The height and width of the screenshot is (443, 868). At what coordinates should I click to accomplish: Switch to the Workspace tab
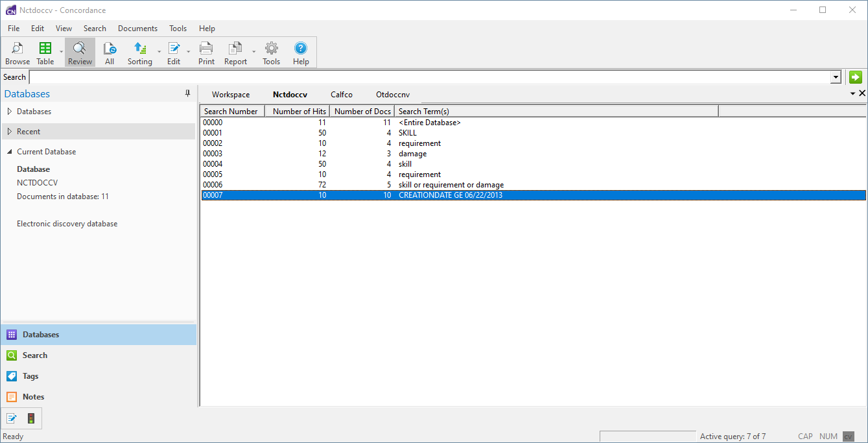231,95
